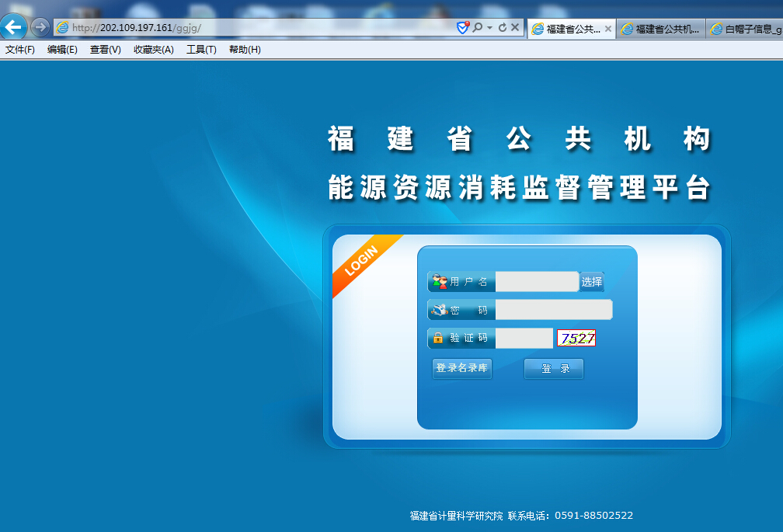Click the IE icon on the second tab

(627, 29)
